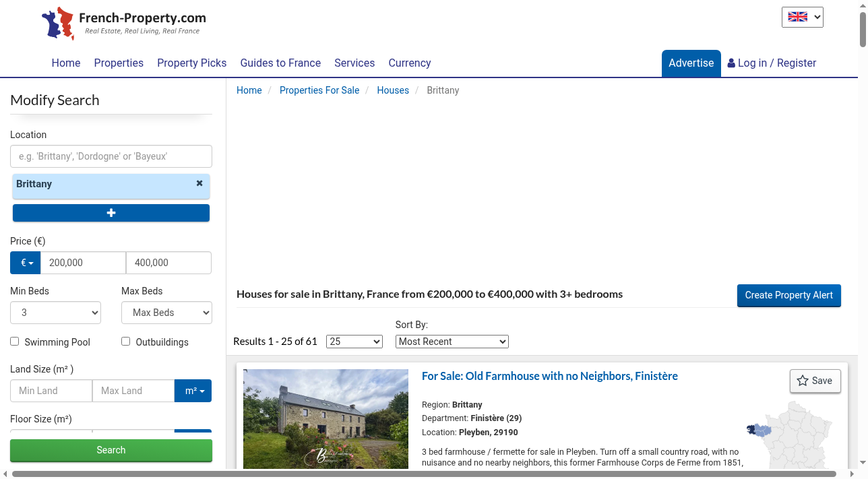Open the Sort By Most Recent dropdown
The width and height of the screenshot is (868, 479).
pyautogui.click(x=452, y=342)
